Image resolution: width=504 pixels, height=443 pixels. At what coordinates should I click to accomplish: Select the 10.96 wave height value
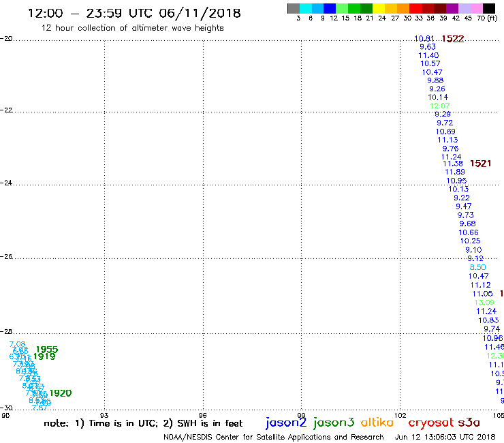tap(492, 338)
